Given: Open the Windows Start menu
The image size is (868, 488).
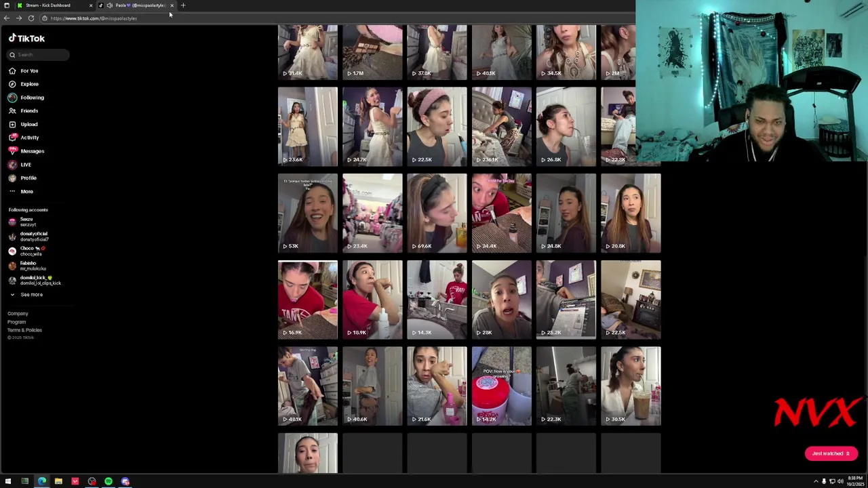Looking at the screenshot, I should 7,481.
